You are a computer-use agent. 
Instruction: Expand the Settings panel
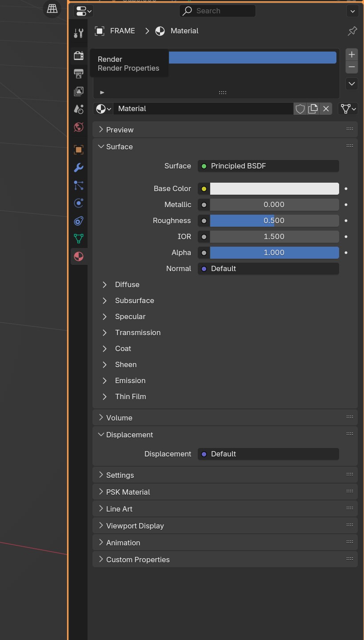225,475
